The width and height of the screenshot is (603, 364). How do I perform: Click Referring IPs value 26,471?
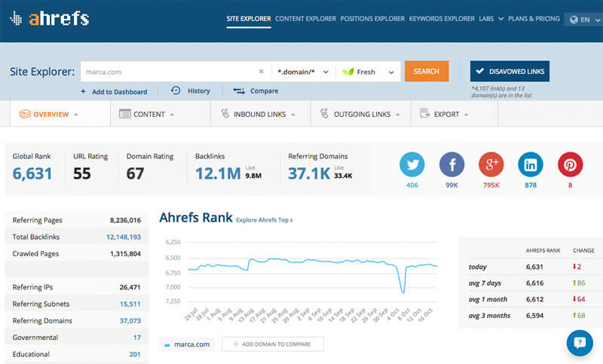tap(130, 287)
